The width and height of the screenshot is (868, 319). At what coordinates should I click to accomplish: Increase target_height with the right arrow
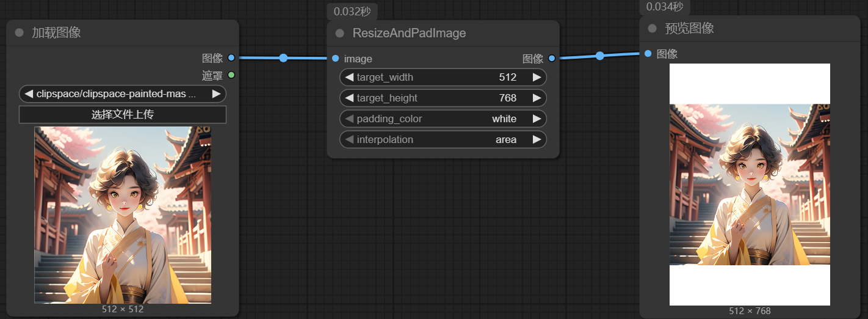click(x=536, y=98)
